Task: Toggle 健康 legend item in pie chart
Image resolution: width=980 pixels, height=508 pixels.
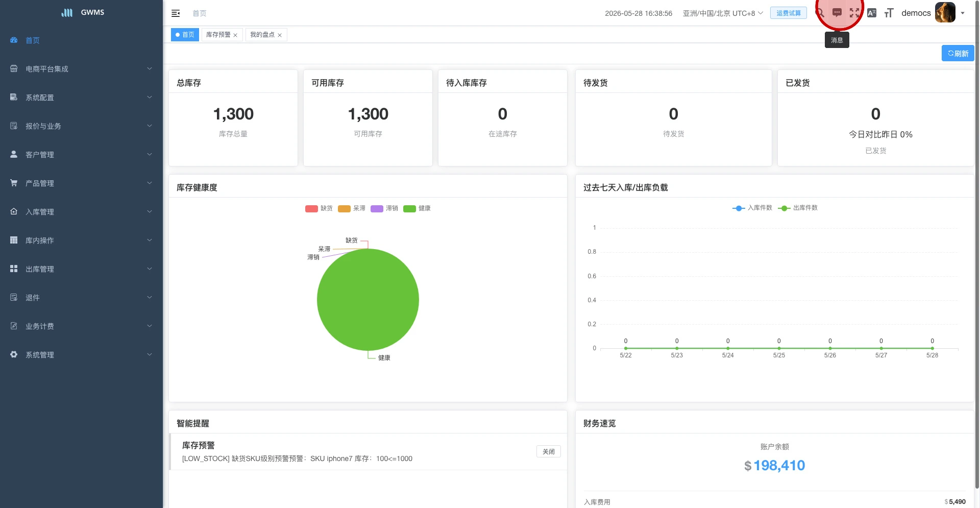Action: 417,208
